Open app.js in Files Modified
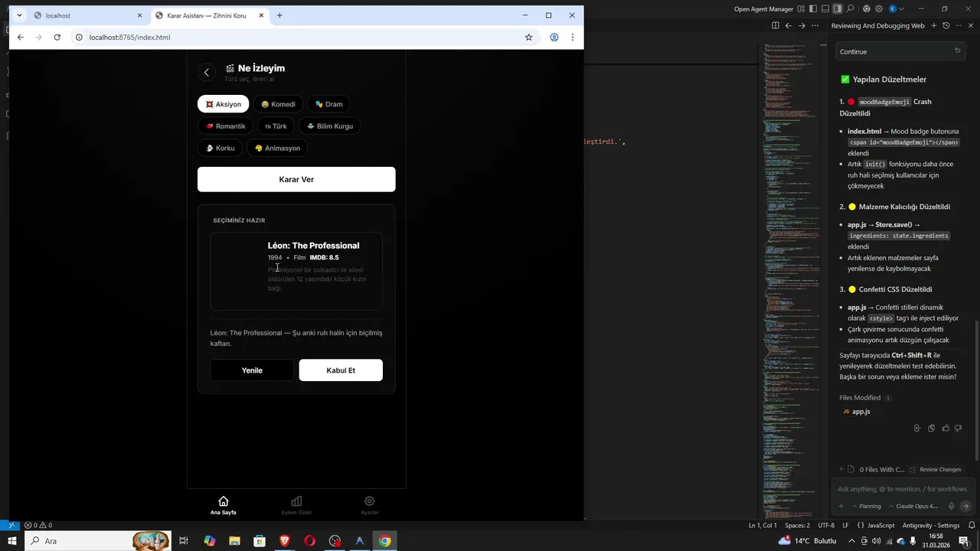This screenshot has width=980, height=551. (857, 412)
